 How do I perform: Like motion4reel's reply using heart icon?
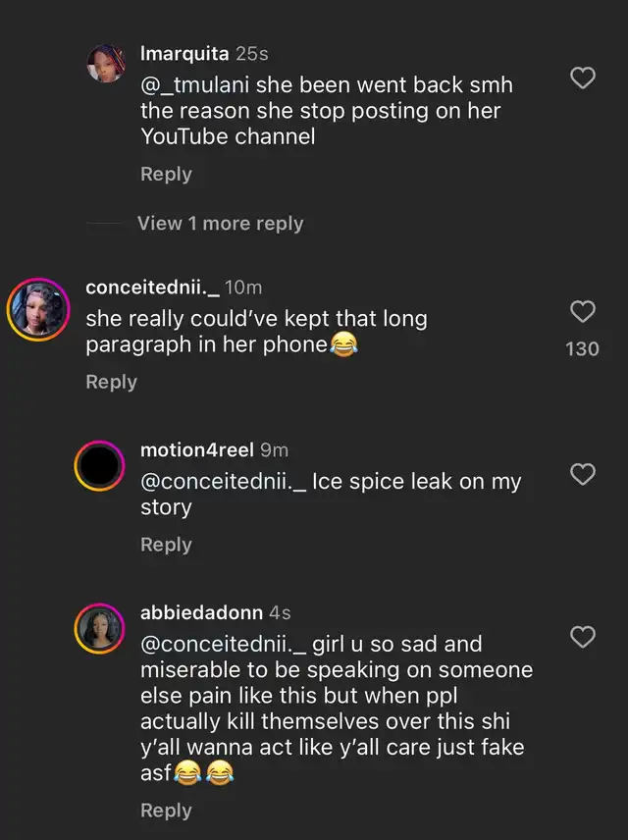583,475
